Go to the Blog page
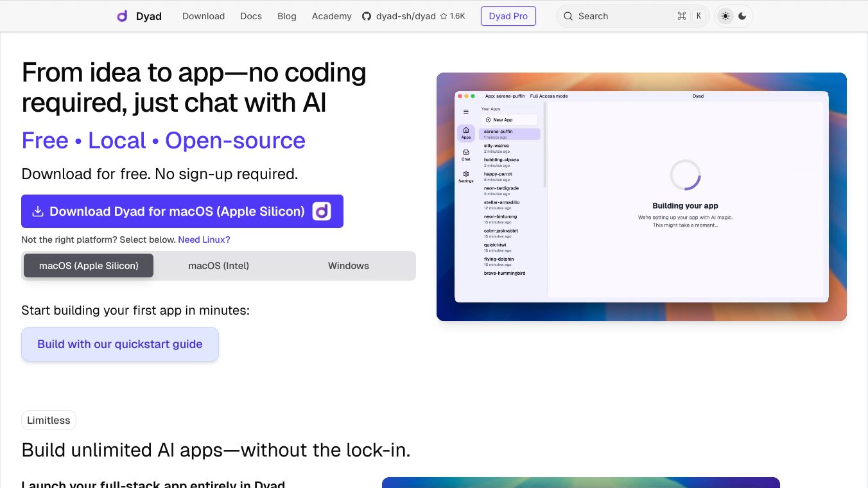The width and height of the screenshot is (868, 488). [x=287, y=16]
